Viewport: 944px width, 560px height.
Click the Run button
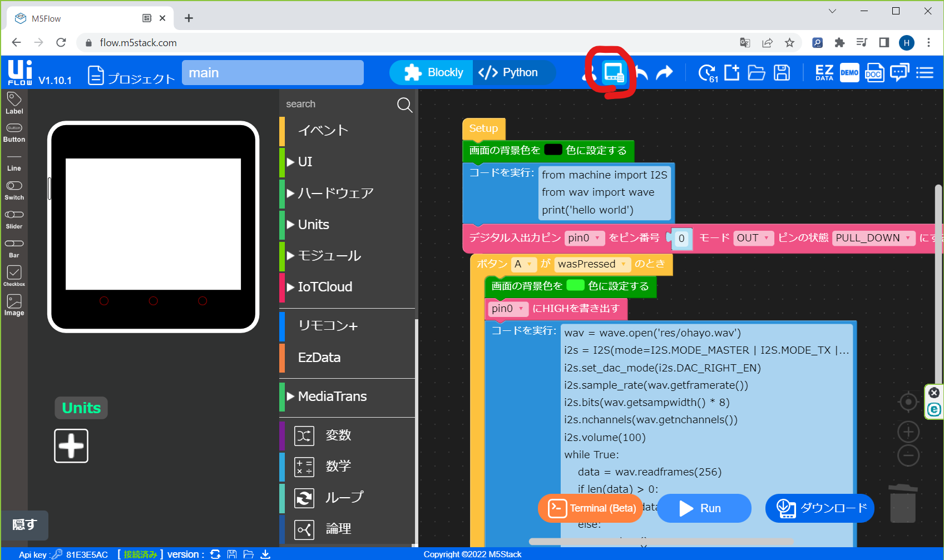tap(704, 508)
